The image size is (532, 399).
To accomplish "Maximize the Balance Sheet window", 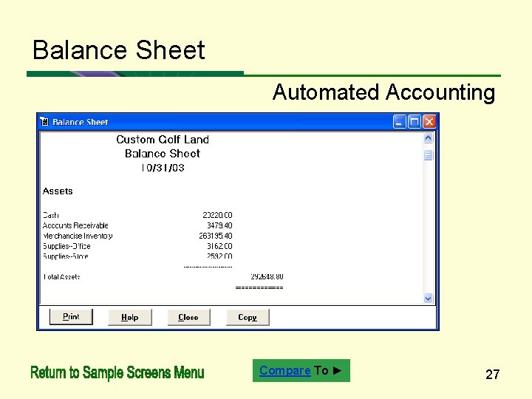I will point(415,121).
